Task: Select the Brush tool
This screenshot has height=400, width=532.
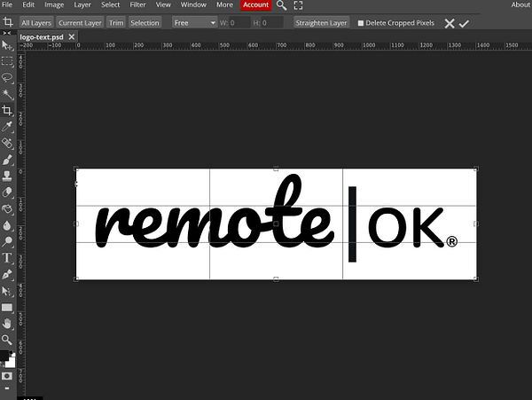Action: coord(6,160)
